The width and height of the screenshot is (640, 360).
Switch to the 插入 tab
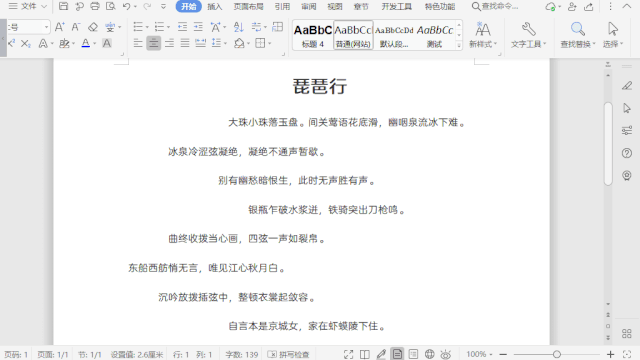pyautogui.click(x=215, y=7)
